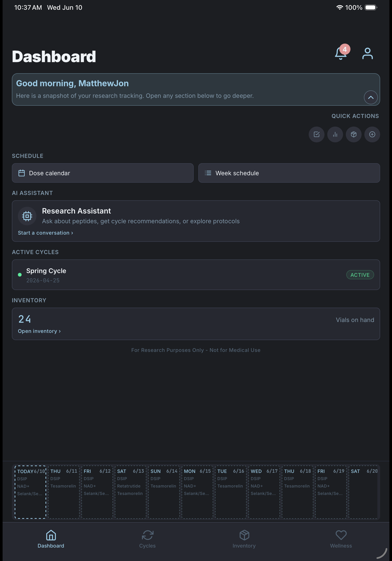Open inventory link
Image resolution: width=392 pixels, height=561 pixels.
[39, 331]
